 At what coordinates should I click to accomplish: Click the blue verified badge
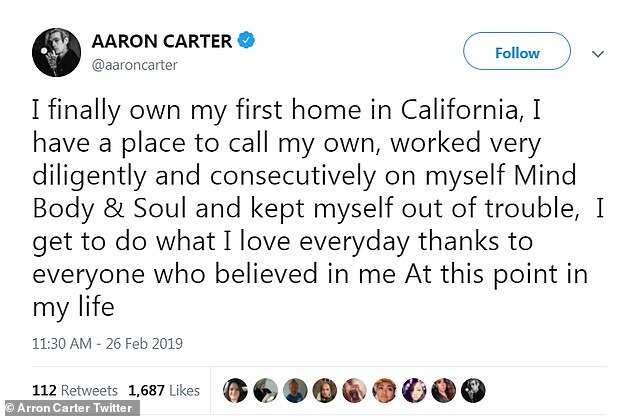[246, 40]
